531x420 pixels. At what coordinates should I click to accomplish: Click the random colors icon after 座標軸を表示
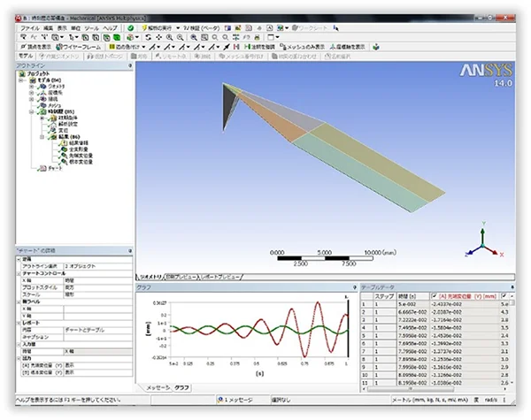(x=375, y=47)
